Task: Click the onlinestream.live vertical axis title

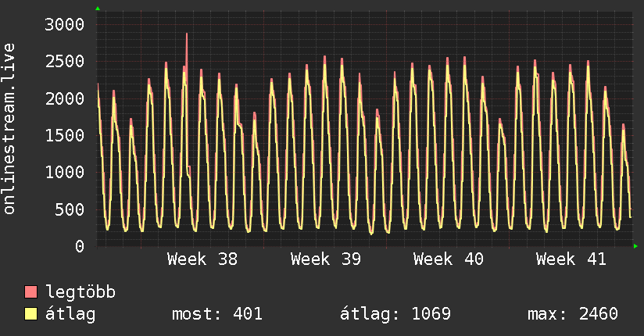Action: 9,129
